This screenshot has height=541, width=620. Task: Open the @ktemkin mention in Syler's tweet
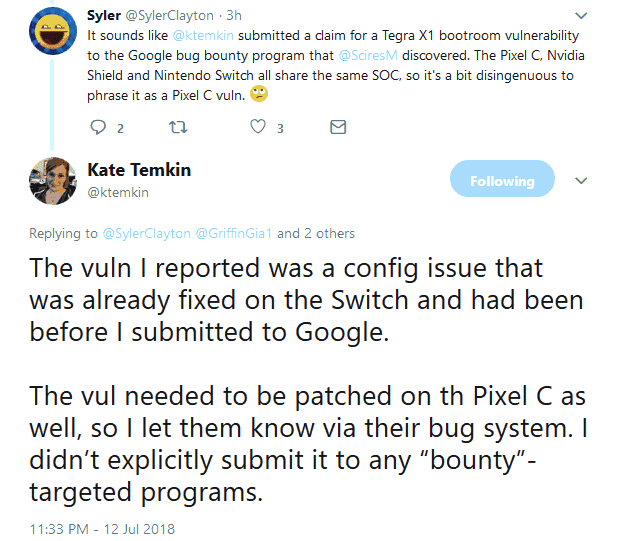point(203,36)
